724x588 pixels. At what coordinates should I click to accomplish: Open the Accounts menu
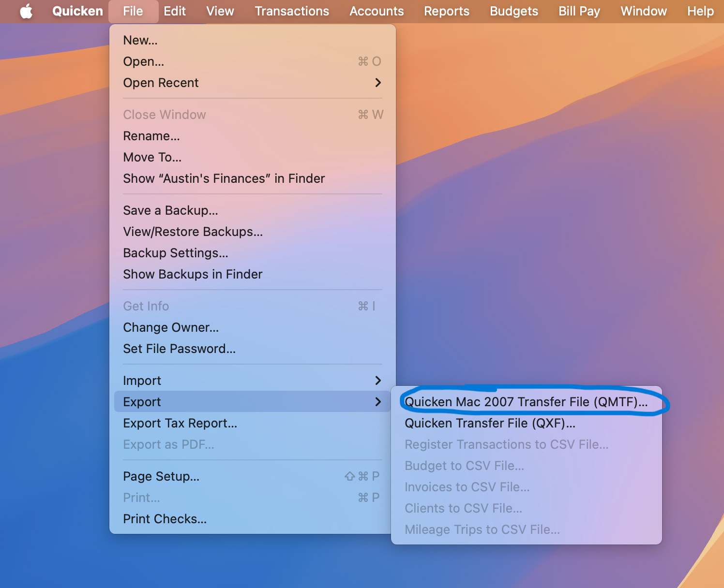click(377, 11)
